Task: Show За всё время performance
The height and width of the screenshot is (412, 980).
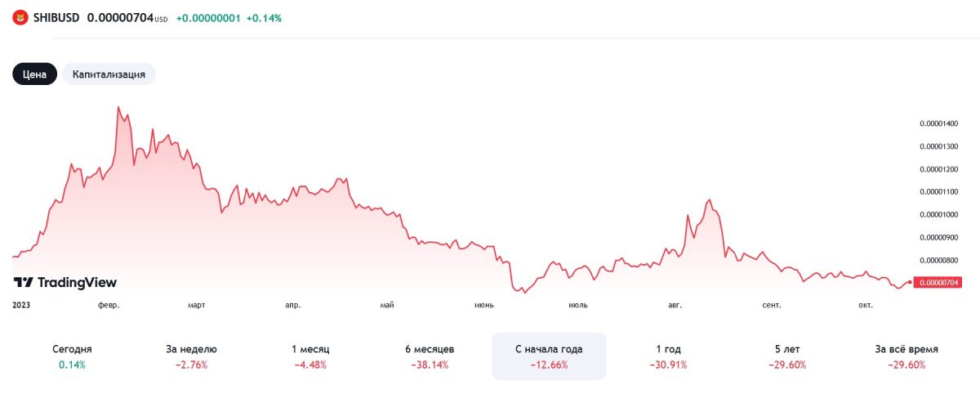Action: pos(906,356)
